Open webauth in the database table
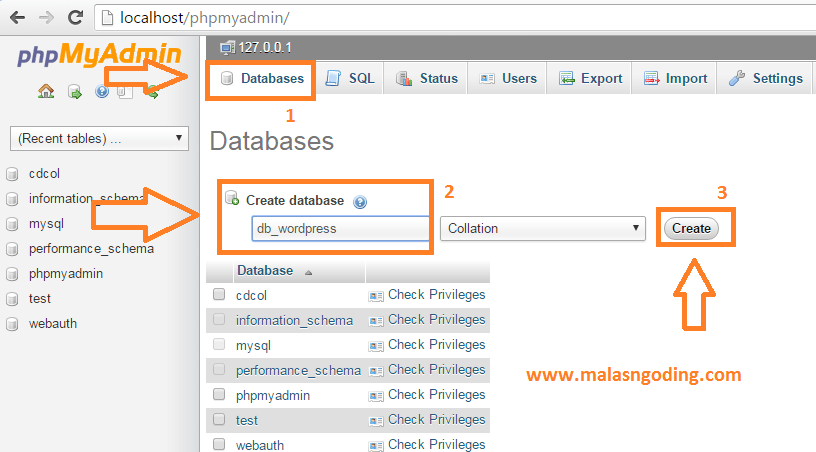 click(260, 445)
